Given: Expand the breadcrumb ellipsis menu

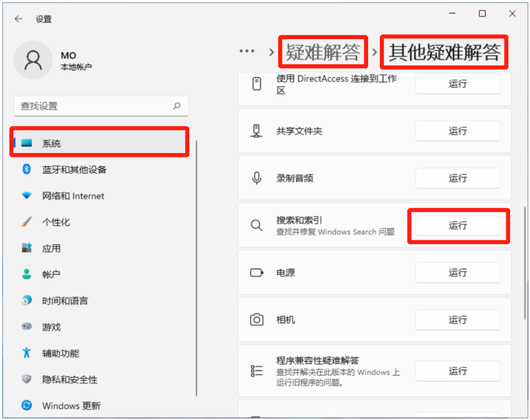Looking at the screenshot, I should click(247, 51).
